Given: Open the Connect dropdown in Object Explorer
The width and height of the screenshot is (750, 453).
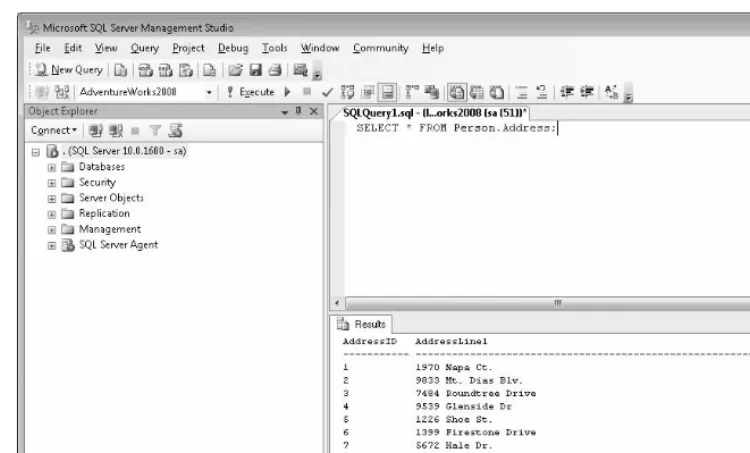Looking at the screenshot, I should point(54,130).
